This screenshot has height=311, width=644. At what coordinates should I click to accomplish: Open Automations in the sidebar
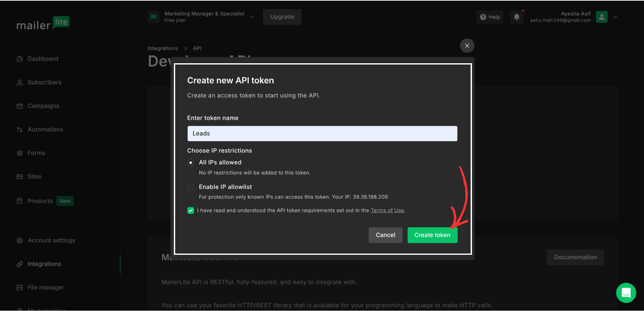(45, 130)
